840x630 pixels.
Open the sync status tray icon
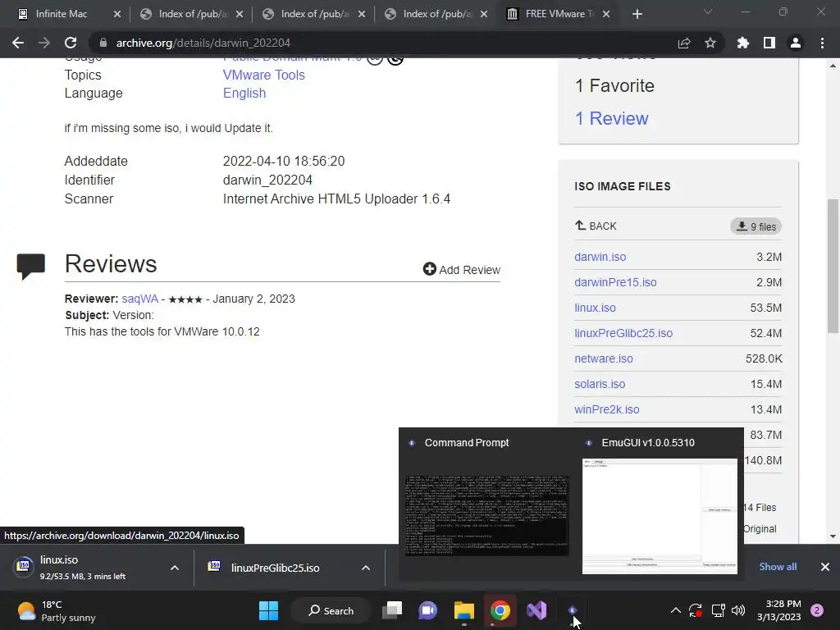tap(696, 610)
